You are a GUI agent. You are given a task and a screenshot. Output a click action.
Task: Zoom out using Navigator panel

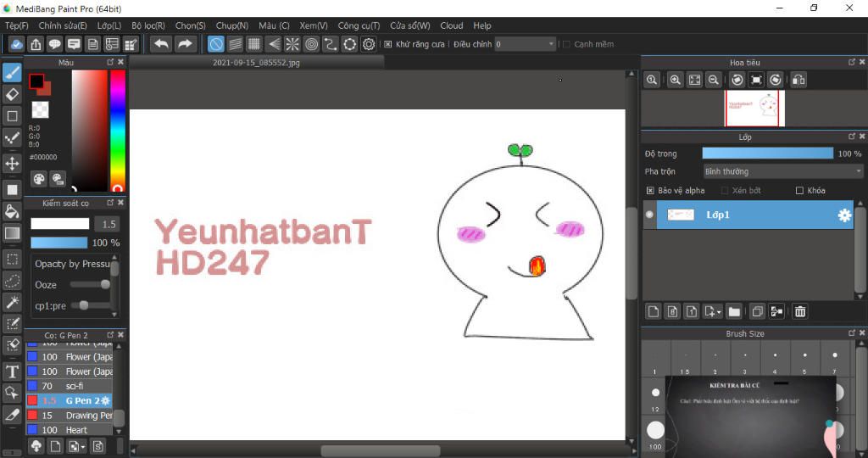(714, 80)
